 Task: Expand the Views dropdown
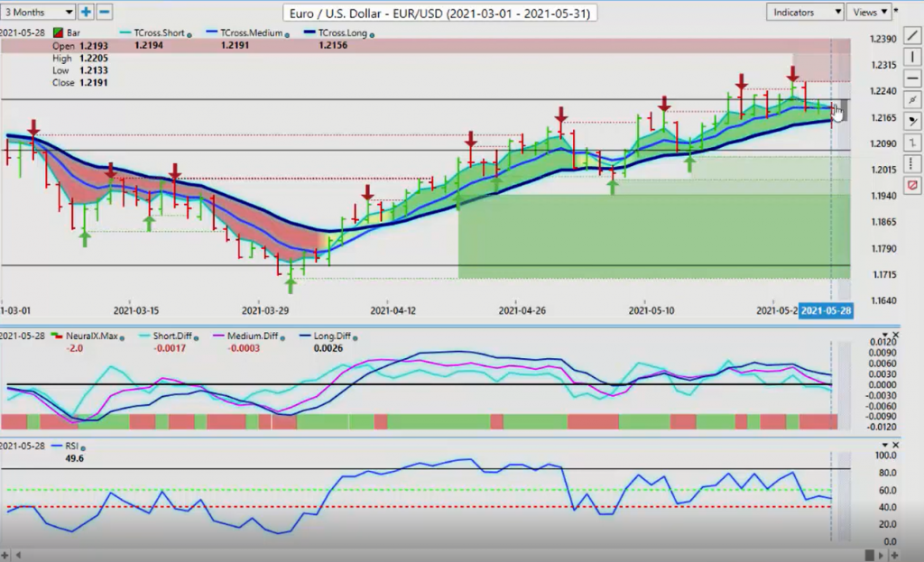[871, 12]
